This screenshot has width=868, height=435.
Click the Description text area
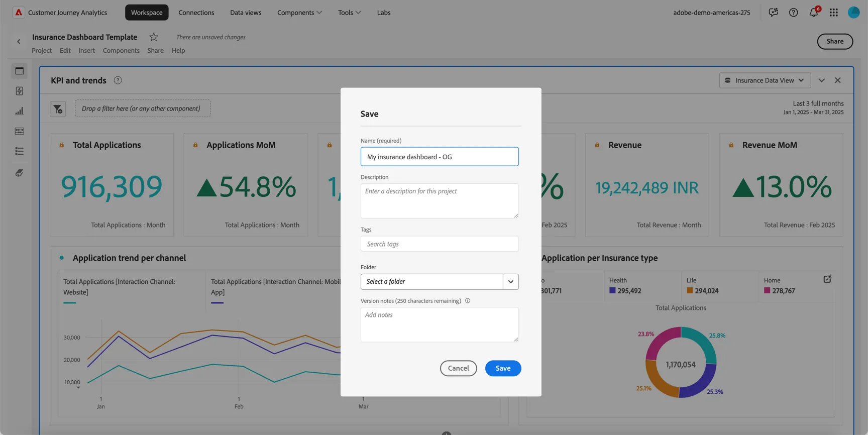coord(440,201)
